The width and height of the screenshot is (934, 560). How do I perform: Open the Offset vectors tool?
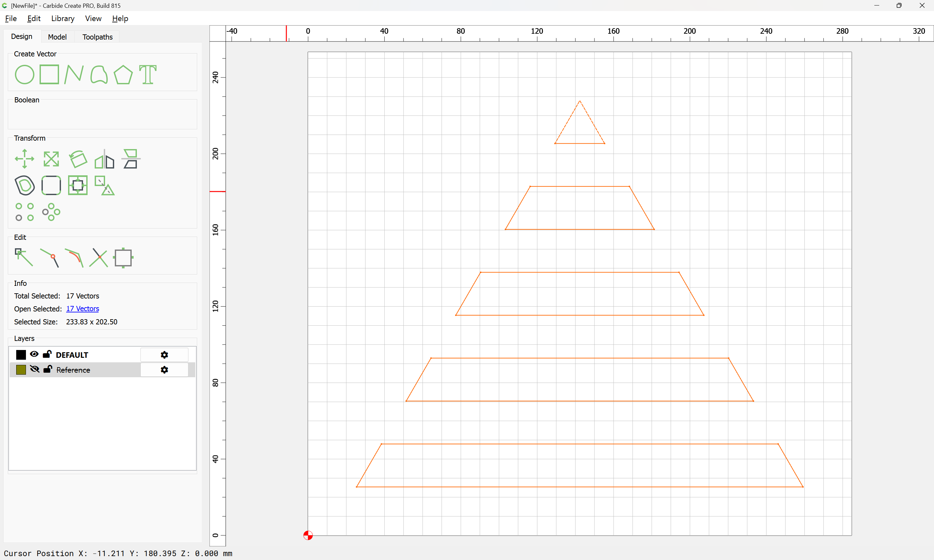pyautogui.click(x=25, y=185)
